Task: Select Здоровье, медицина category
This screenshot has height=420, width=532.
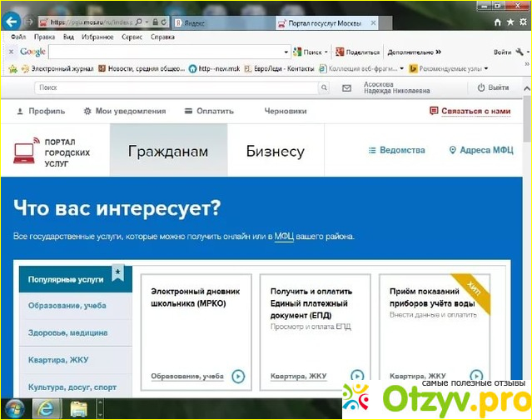Action: [67, 332]
